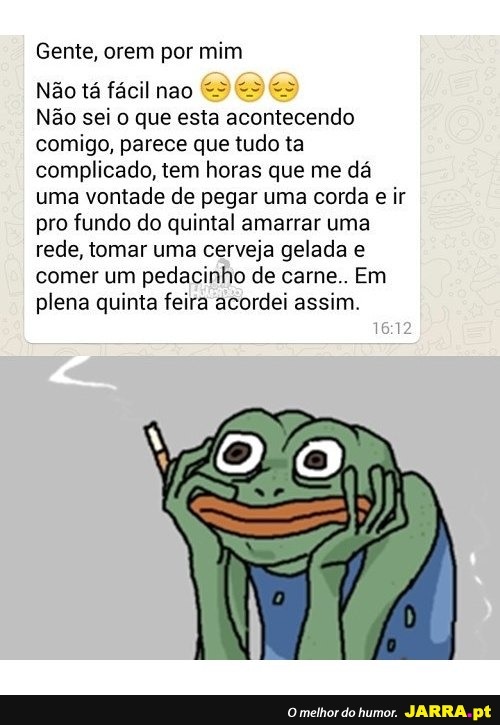The width and height of the screenshot is (500, 725).
Task: Click the 16:12 message timestamp
Action: click(x=392, y=328)
